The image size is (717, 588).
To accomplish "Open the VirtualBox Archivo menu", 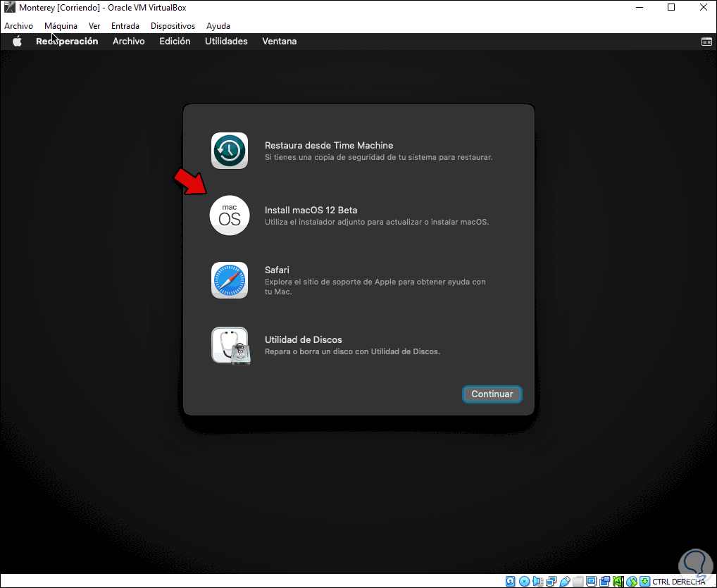I will coord(19,26).
